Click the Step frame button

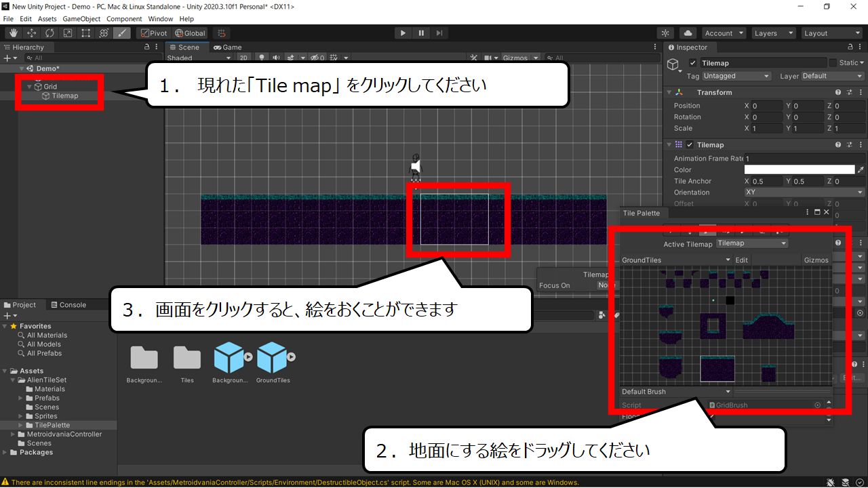(439, 33)
